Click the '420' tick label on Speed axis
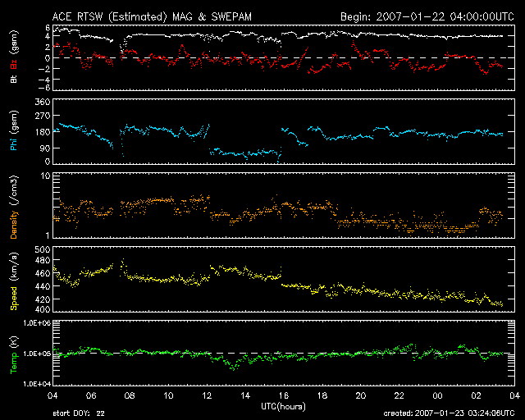 pyautogui.click(x=43, y=299)
